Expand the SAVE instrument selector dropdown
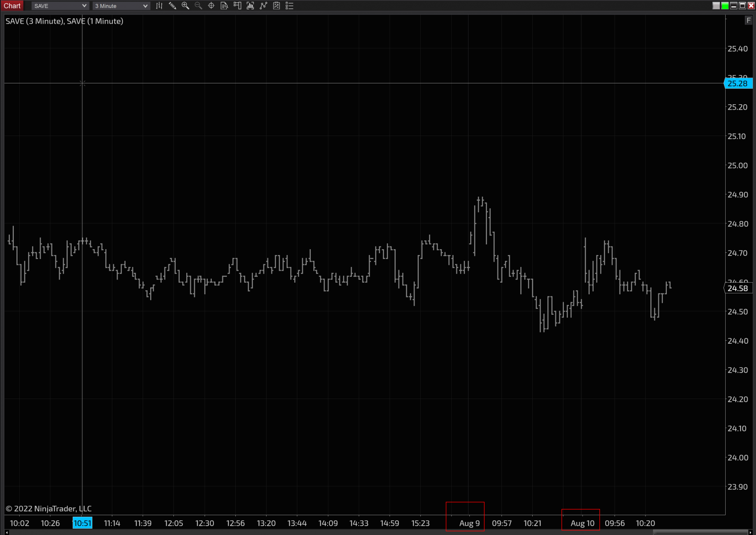Image resolution: width=756 pixels, height=535 pixels. point(60,6)
